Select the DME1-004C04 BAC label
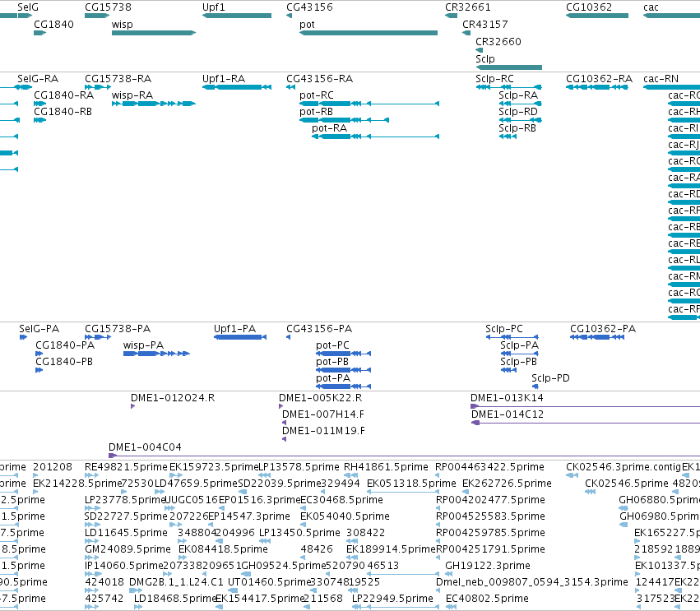 pyautogui.click(x=145, y=447)
